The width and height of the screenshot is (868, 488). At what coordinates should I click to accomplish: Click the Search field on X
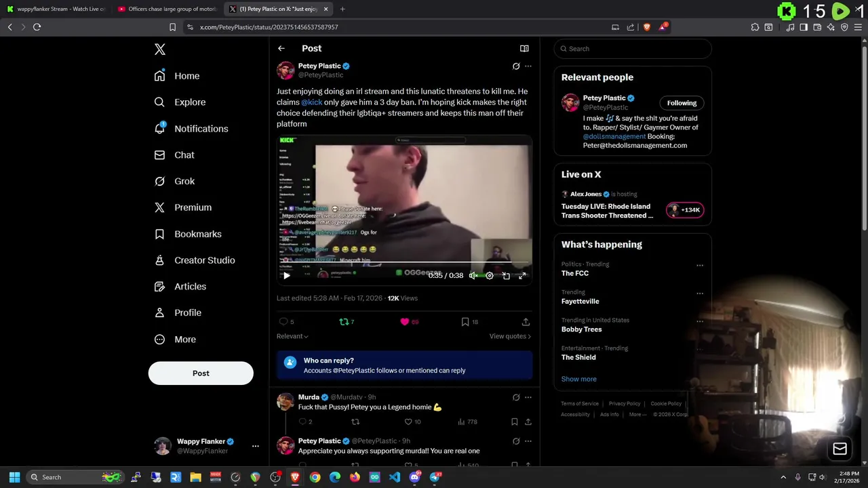pyautogui.click(x=633, y=49)
